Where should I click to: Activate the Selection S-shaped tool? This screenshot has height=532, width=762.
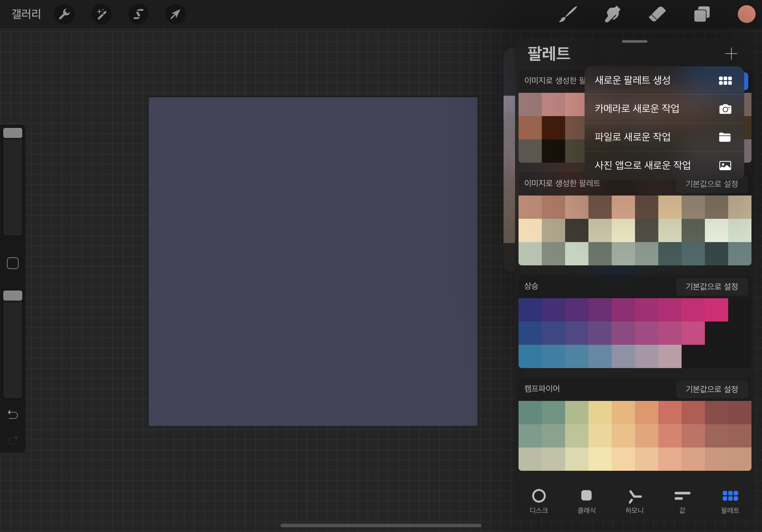pos(138,14)
